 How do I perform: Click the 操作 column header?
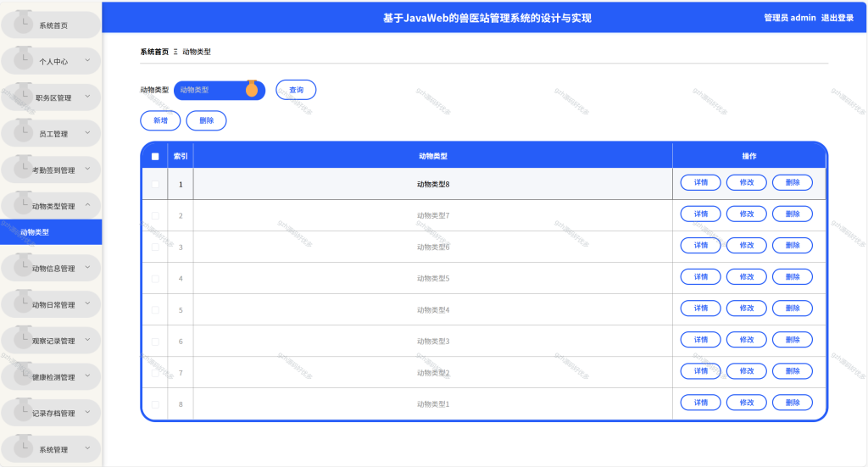tap(749, 157)
